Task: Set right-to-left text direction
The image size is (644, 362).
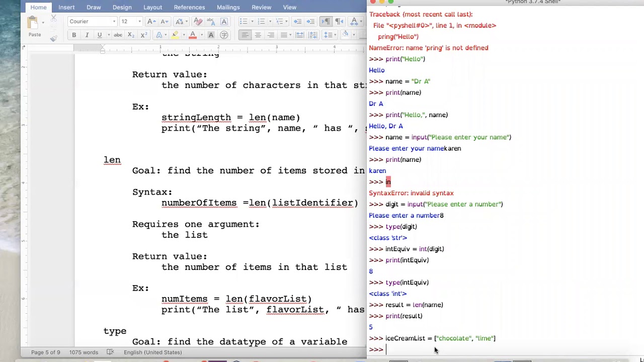Action: tap(339, 21)
